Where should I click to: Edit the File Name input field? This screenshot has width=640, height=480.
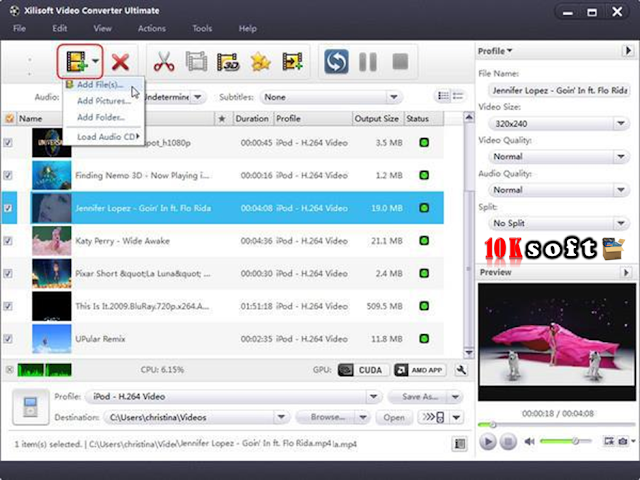[x=559, y=91]
